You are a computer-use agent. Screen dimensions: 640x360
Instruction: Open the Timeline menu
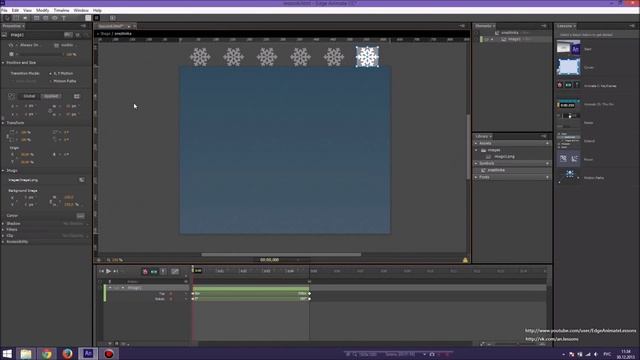tap(61, 10)
